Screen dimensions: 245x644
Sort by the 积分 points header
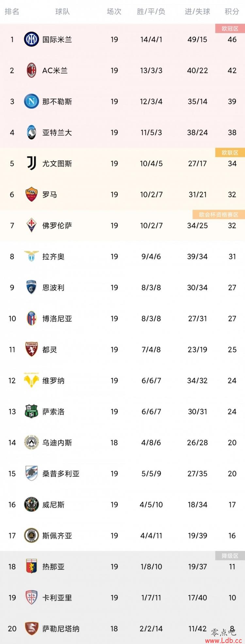point(232,12)
